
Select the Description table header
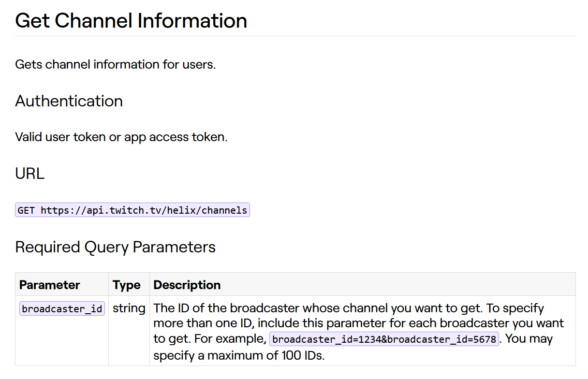(x=187, y=285)
